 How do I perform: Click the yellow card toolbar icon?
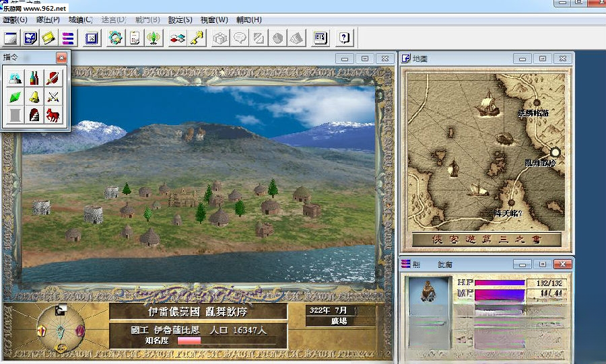pos(49,38)
